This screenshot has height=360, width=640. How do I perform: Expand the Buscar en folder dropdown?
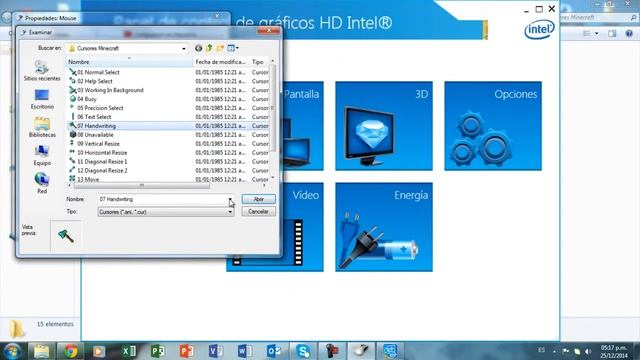coord(184,49)
